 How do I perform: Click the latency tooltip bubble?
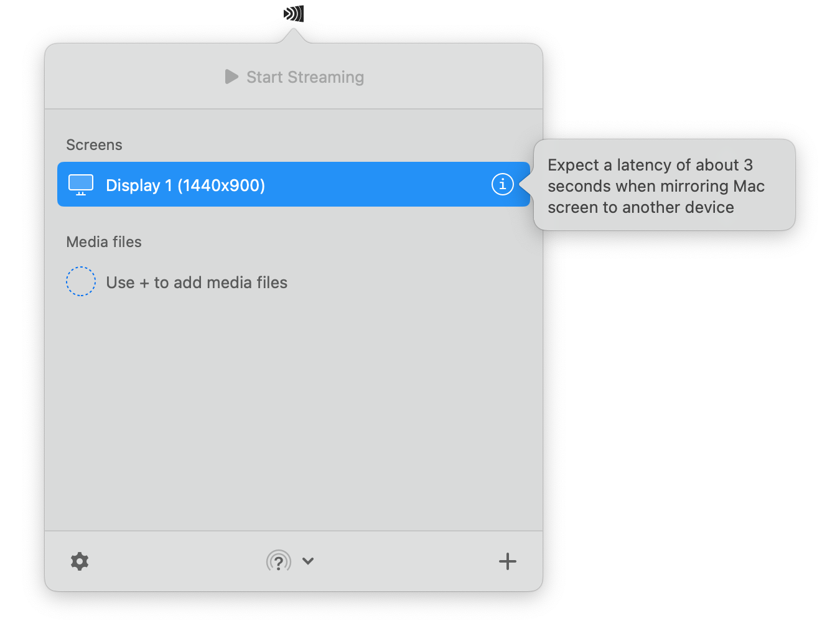point(664,185)
